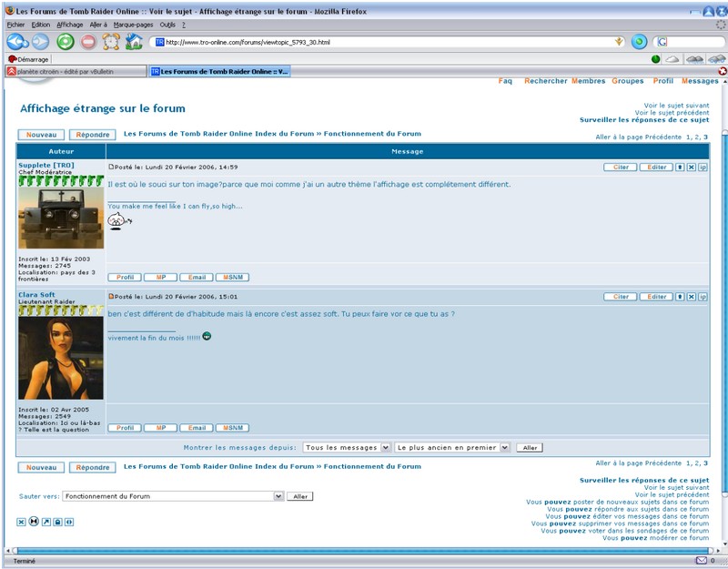The height and width of the screenshot is (569, 728).
Task: Click the mail envelope icon in status bar
Action: point(701,561)
